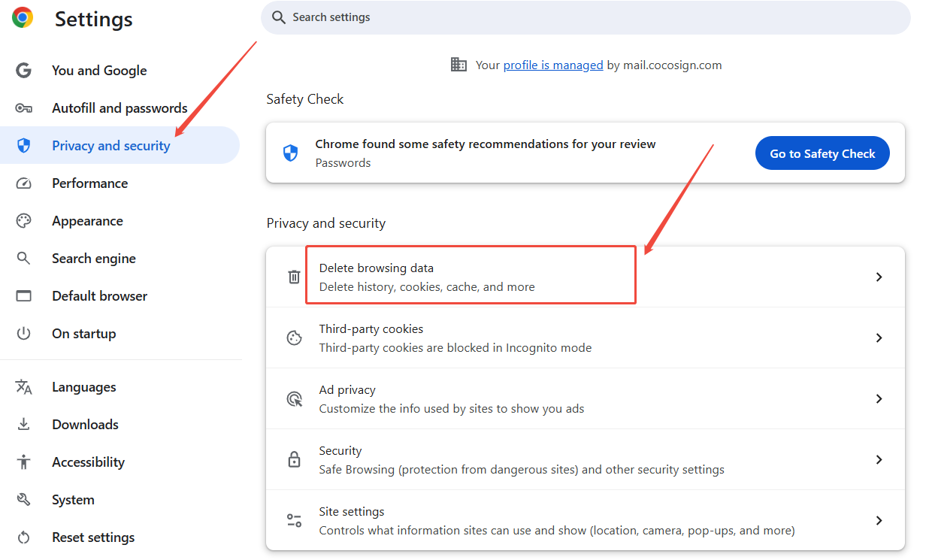This screenshot has height=560, width=929.
Task: Open the "profile is managed" link
Action: pos(553,65)
